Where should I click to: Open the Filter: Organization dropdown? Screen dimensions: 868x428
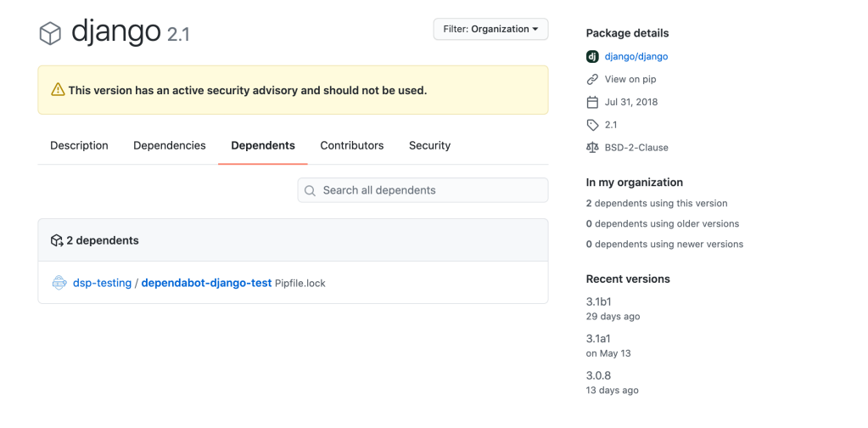click(x=490, y=29)
